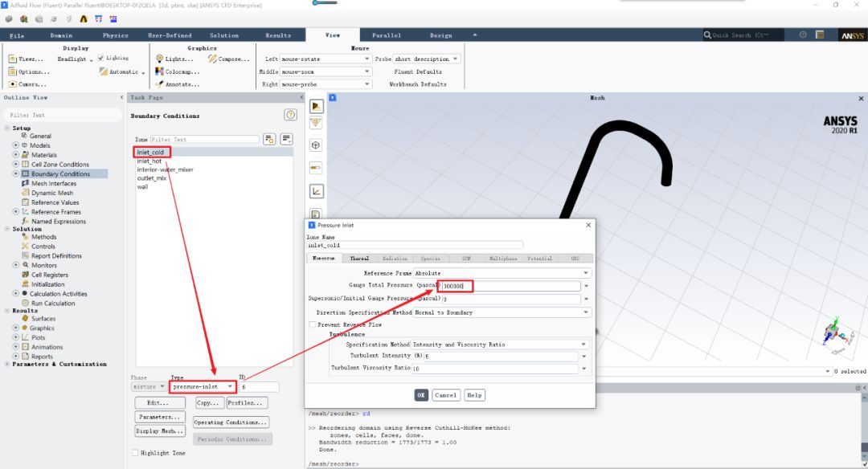Viewport: 868px width, 469px height.
Task: Click the zone list grouping icon
Action: click(x=286, y=139)
